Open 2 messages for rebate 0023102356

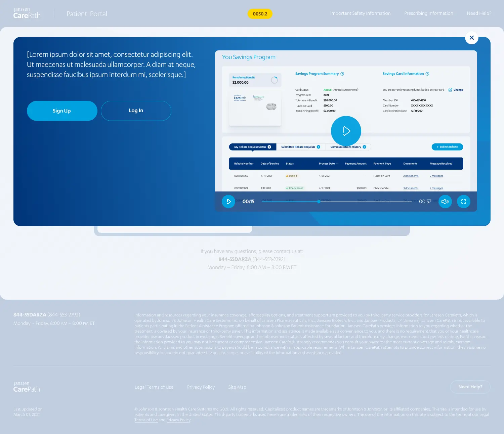pos(436,176)
